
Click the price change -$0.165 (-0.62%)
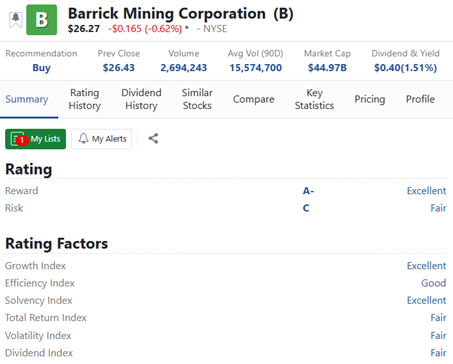(x=145, y=29)
